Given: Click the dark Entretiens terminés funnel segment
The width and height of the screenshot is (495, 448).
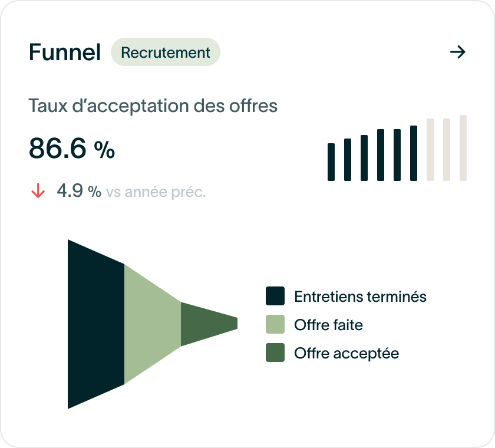Looking at the screenshot, I should (x=96, y=324).
